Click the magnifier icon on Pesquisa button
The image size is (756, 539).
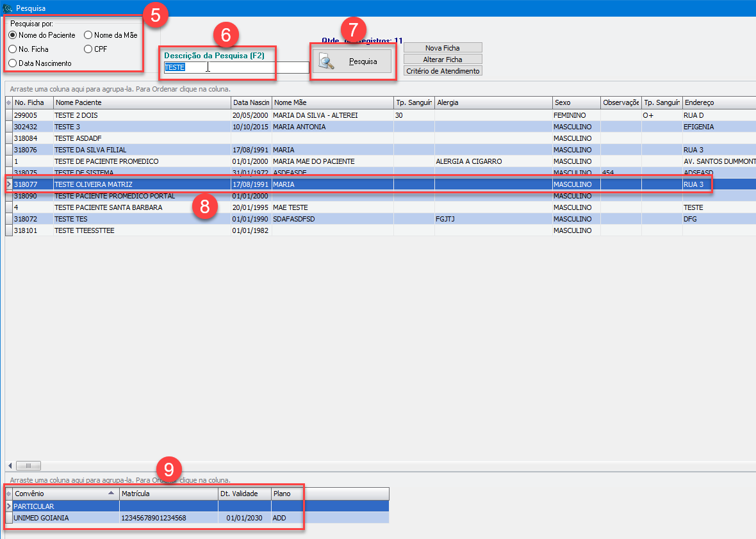(327, 62)
